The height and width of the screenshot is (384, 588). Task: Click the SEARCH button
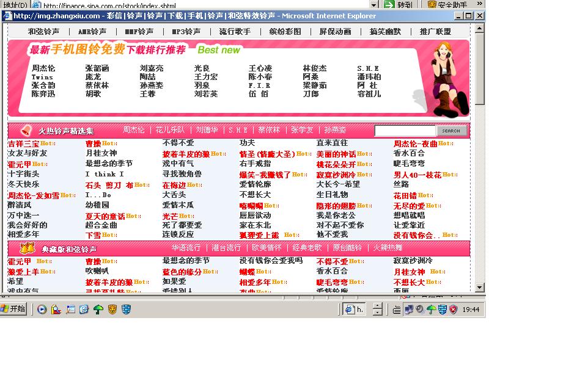(x=451, y=131)
